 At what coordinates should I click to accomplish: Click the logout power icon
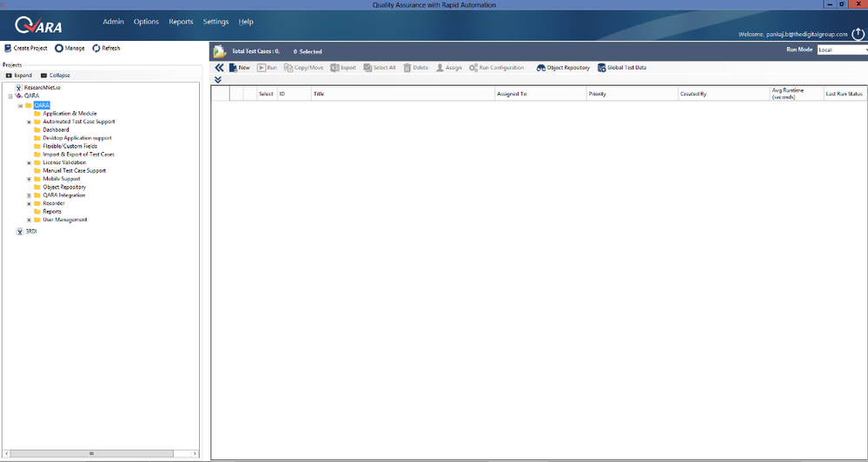[858, 34]
